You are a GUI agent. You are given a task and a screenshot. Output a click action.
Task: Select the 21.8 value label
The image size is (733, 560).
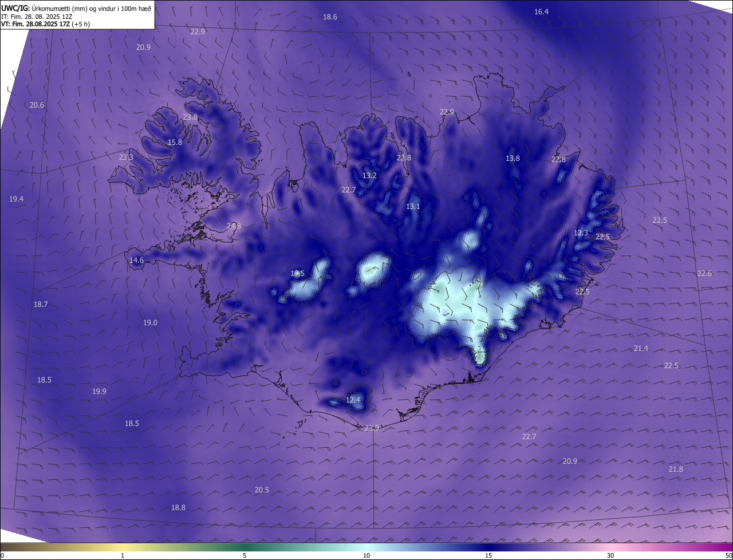[676, 470]
